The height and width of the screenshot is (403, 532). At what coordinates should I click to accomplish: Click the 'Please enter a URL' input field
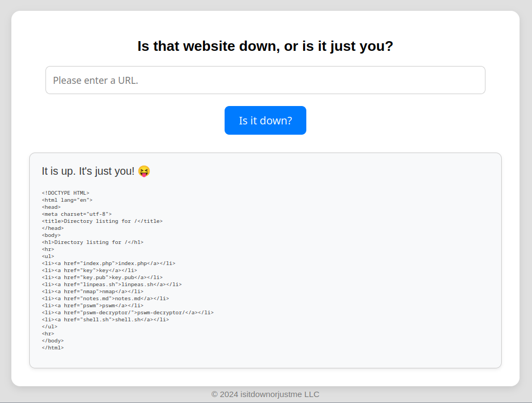point(265,80)
